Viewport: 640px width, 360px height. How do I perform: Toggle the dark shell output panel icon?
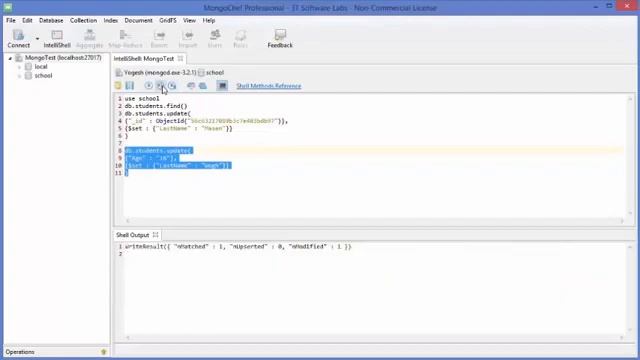coord(222,86)
